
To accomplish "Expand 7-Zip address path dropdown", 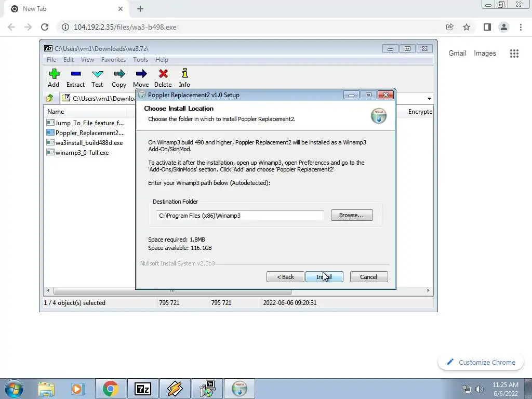I will (429, 98).
